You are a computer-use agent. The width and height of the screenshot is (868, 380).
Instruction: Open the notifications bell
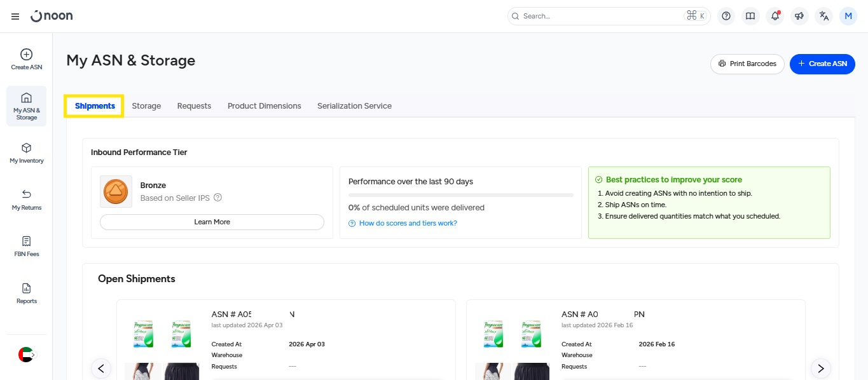pos(775,17)
